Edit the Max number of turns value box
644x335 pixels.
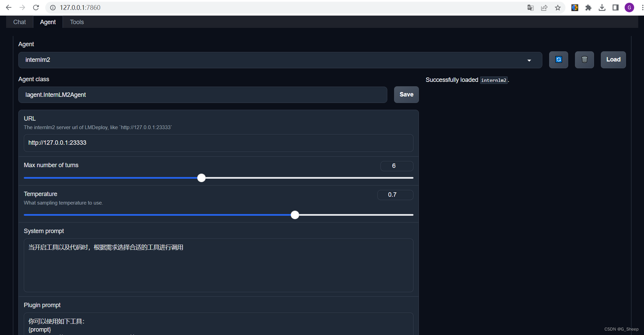click(x=397, y=166)
